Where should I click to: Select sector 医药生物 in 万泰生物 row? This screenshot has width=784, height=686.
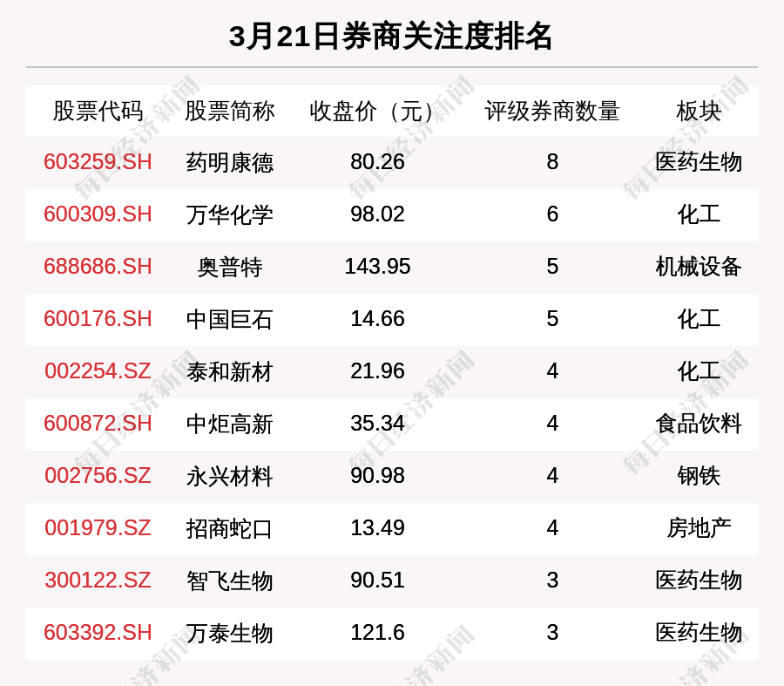pyautogui.click(x=699, y=633)
